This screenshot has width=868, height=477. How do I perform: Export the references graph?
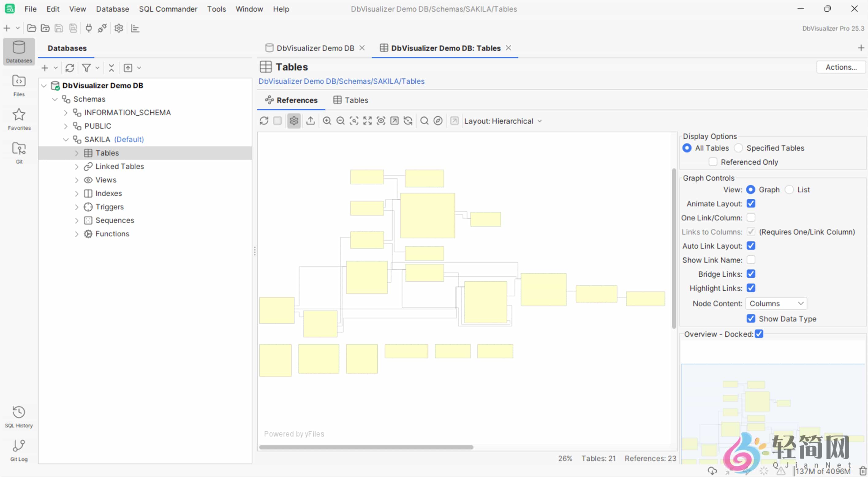pos(310,121)
